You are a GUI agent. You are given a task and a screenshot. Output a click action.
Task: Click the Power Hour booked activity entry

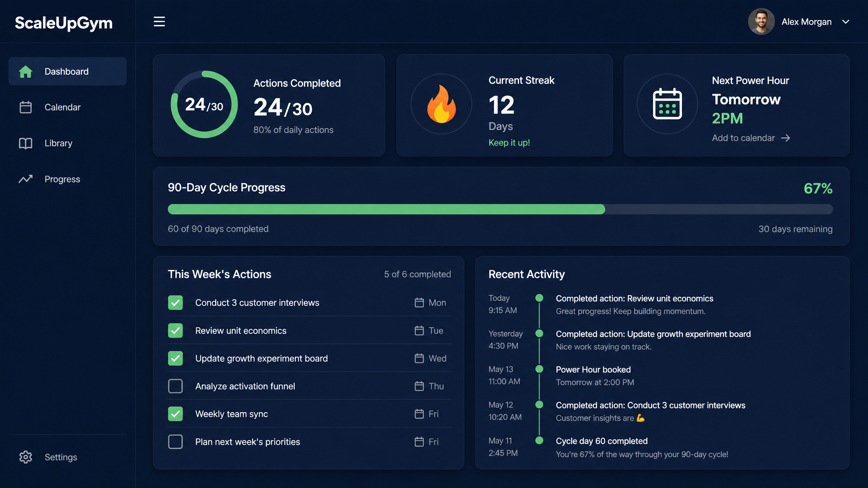[x=593, y=369]
